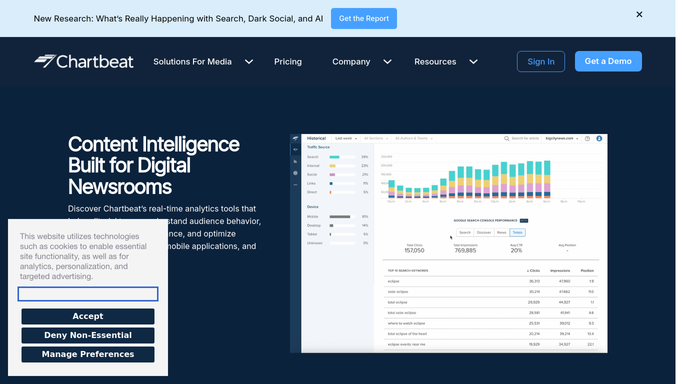683x384 pixels.
Task: Expand the chevron beside Solutions For Media
Action: tap(249, 62)
